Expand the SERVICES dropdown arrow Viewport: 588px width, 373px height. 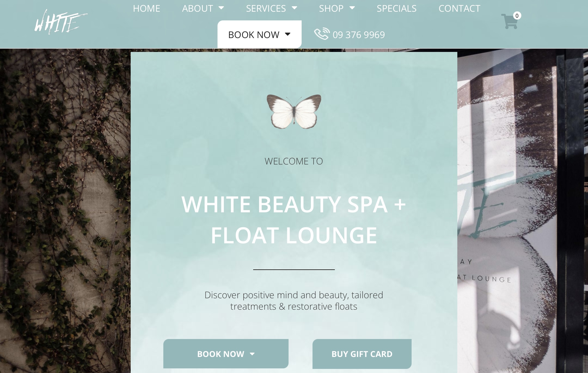tap(294, 8)
